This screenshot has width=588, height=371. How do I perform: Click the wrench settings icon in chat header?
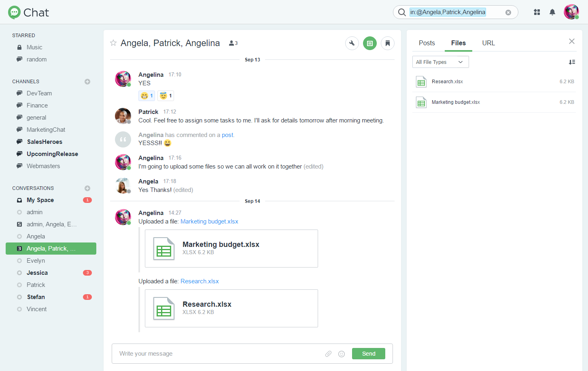click(x=352, y=43)
